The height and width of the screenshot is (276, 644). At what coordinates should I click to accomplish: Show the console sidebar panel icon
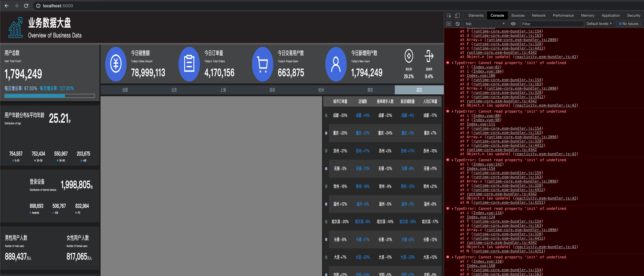click(x=449, y=24)
